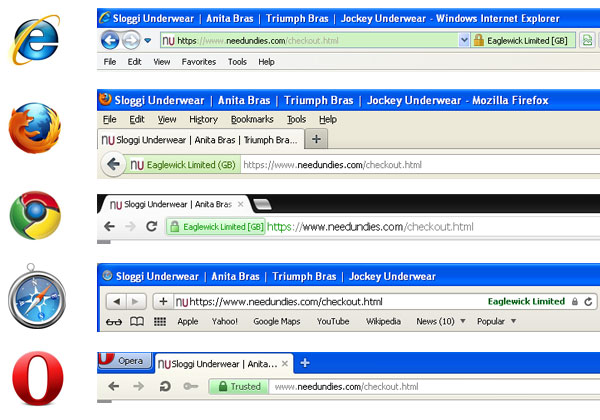Open the Bookmarks menu in Firefox
Screen dimensions: 600x420
pos(252,119)
